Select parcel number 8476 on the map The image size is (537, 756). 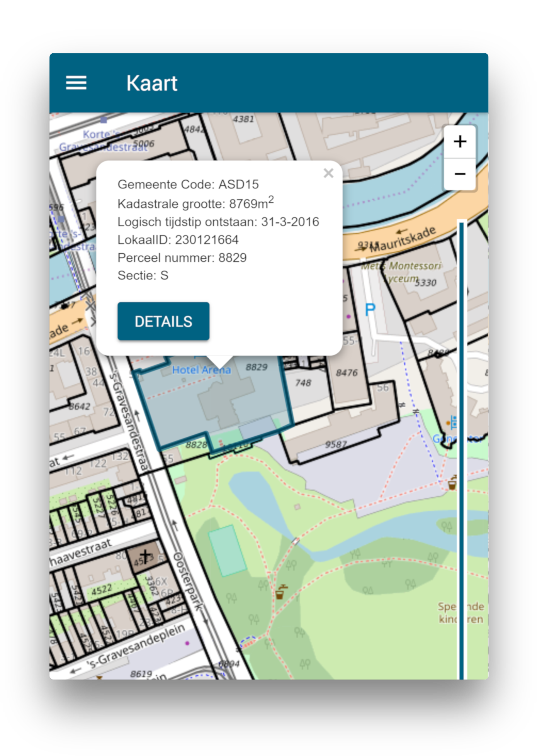point(347,373)
